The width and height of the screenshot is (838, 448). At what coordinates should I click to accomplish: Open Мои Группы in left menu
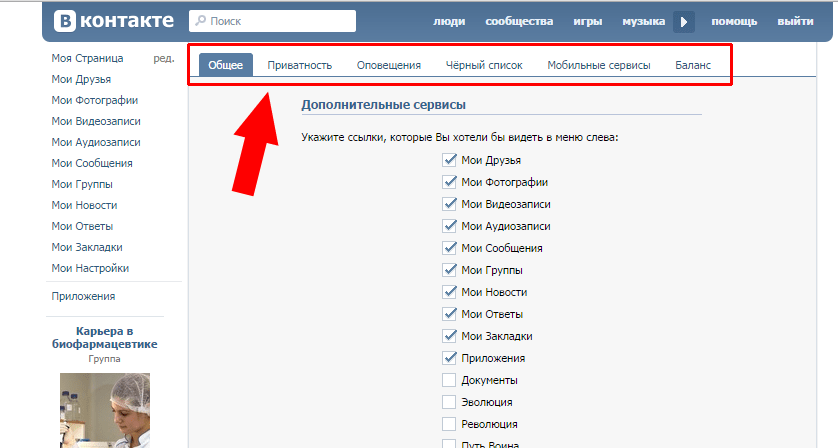coord(82,184)
